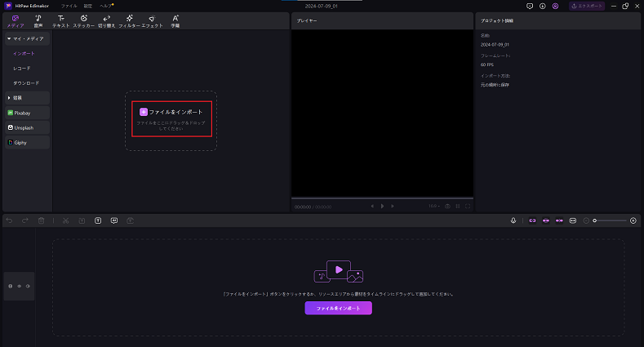This screenshot has width=644, height=347.
Task: Open the 切り替え transitions tab
Action: (107, 21)
